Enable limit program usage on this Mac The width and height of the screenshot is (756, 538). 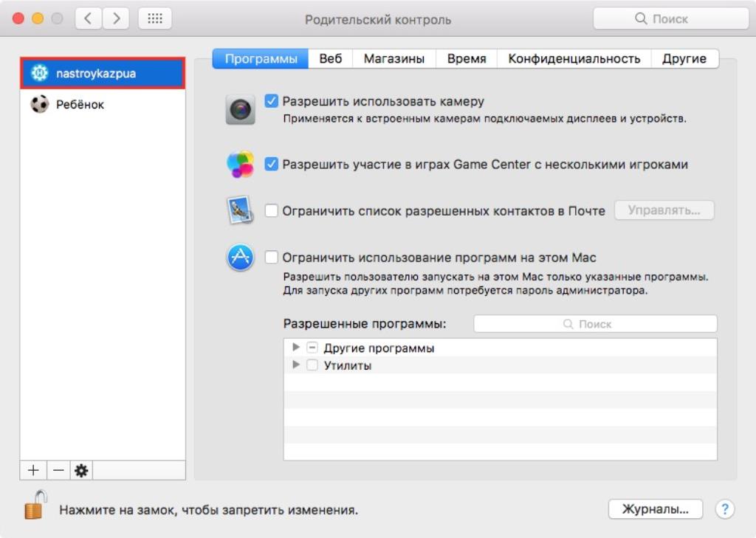point(272,258)
